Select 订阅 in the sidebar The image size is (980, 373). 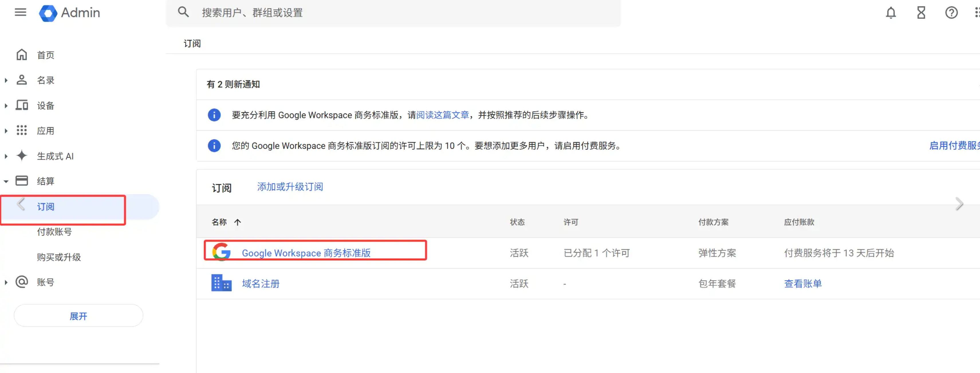pos(80,207)
